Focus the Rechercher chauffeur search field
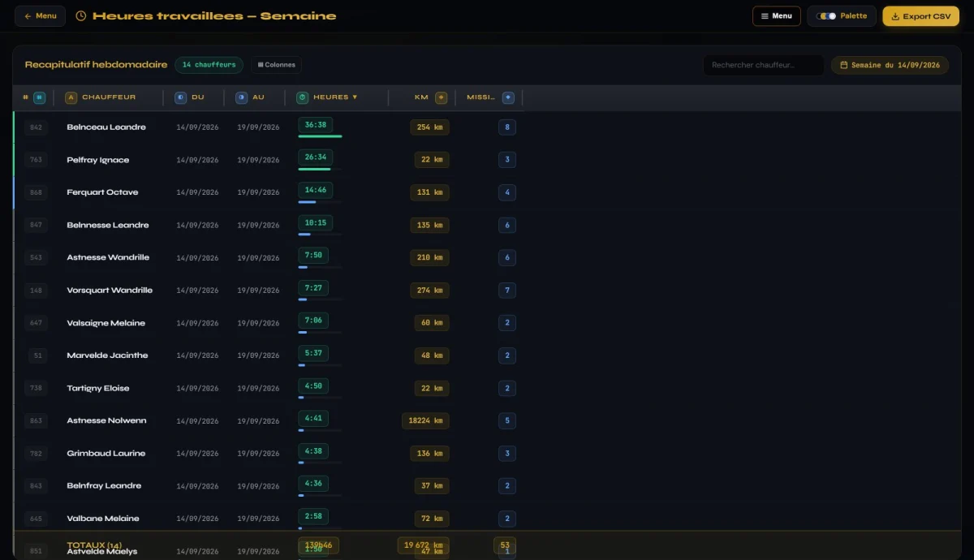 click(x=763, y=65)
